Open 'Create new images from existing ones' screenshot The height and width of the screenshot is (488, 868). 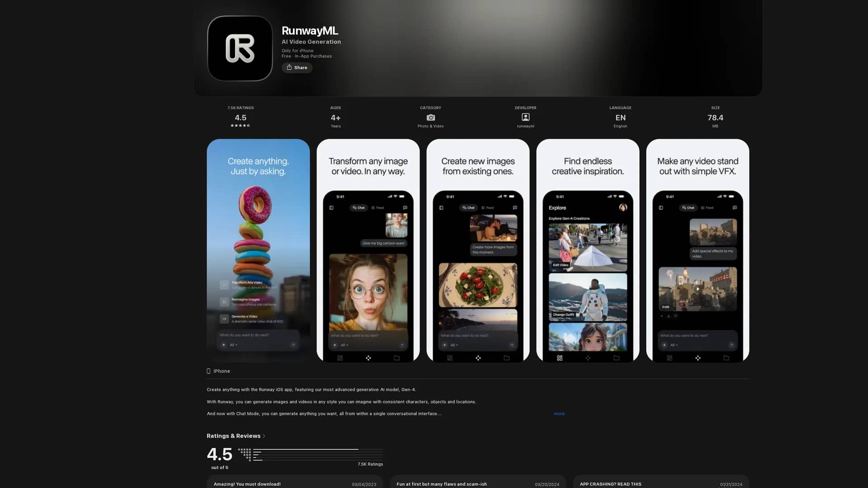[478, 250]
